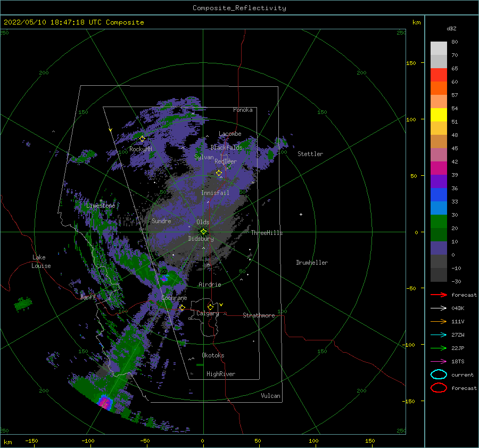479x448 pixels.
Task: Click the RedDeer city label
Action: point(226,161)
